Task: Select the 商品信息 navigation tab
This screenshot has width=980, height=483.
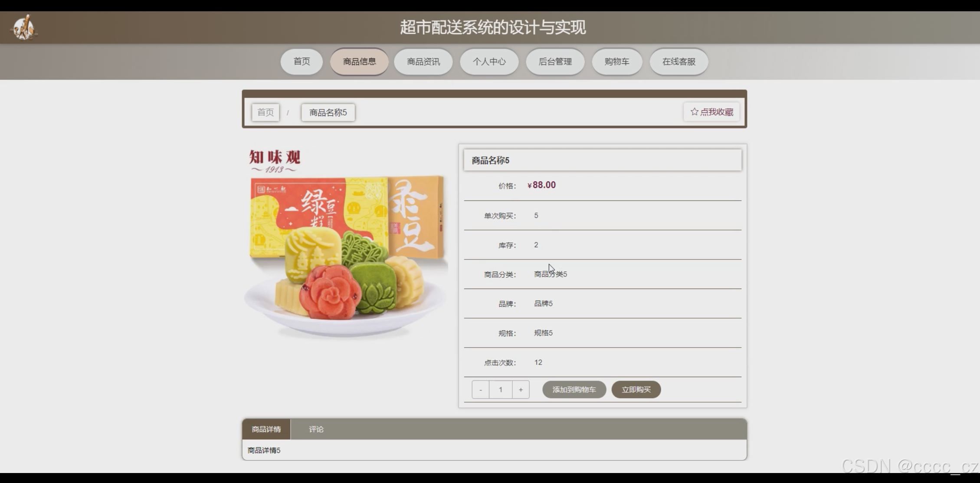Action: 359,62
